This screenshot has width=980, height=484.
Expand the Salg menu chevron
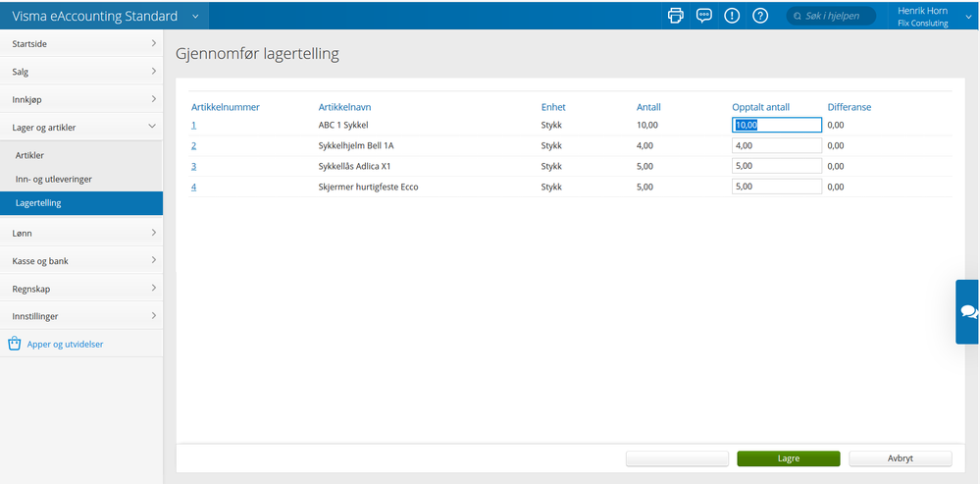pyautogui.click(x=154, y=72)
